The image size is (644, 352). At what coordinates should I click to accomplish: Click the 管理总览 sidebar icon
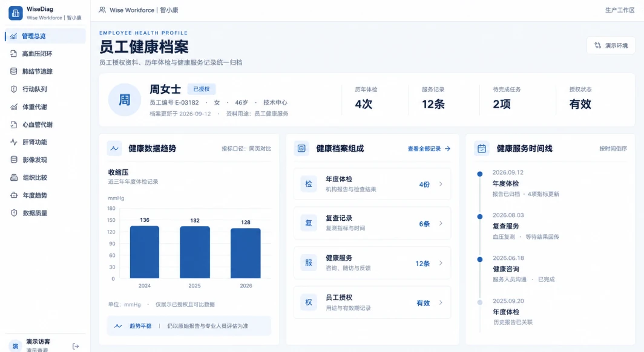pos(13,36)
